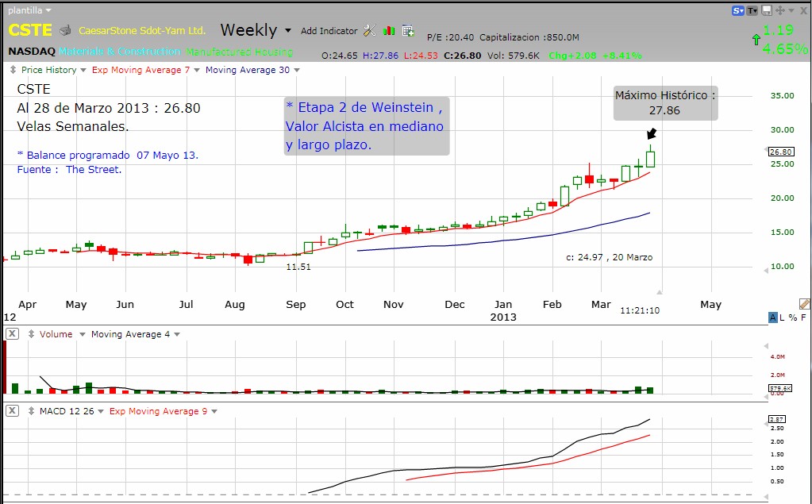Click the gray arrow beside 10.00 on price scale
This screenshot has height=504, width=812.
click(767, 271)
